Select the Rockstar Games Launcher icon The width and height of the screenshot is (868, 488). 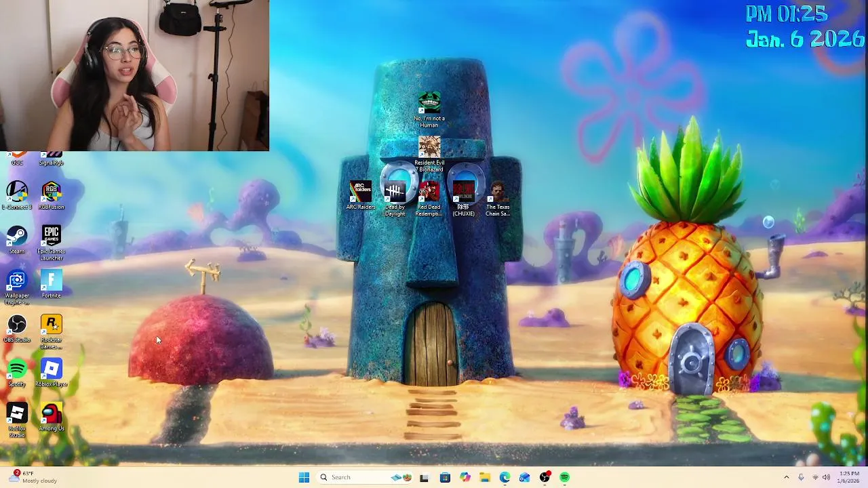[x=52, y=332]
